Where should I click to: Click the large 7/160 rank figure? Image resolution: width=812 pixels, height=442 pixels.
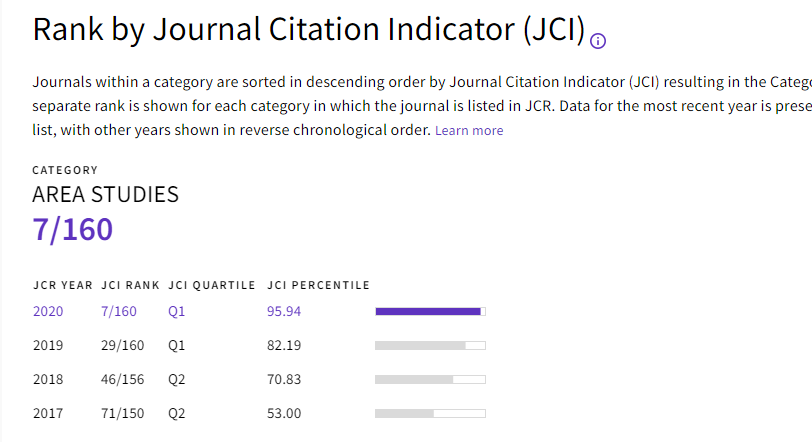(73, 230)
